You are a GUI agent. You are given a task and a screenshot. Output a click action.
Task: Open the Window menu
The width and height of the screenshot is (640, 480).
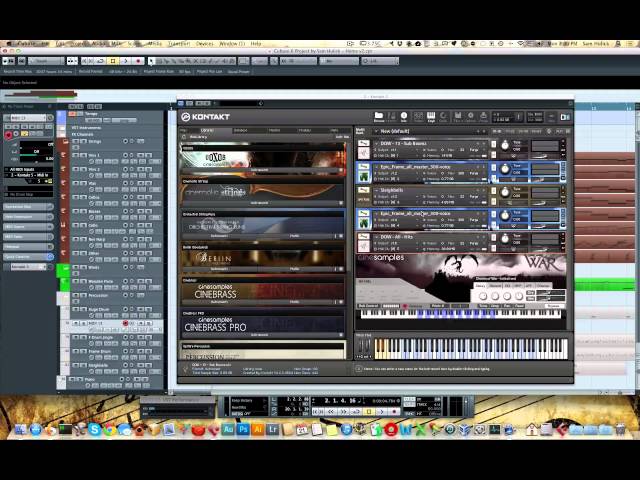point(232,43)
